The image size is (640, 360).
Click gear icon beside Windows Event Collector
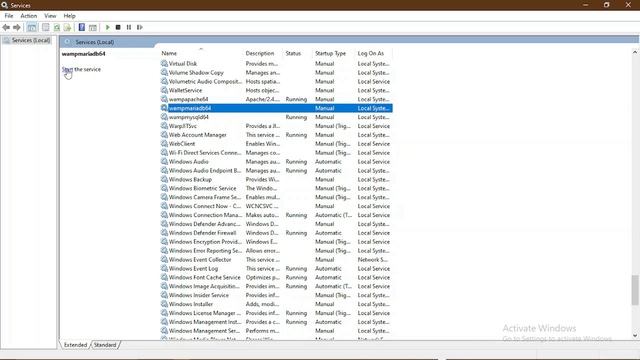[164, 260]
